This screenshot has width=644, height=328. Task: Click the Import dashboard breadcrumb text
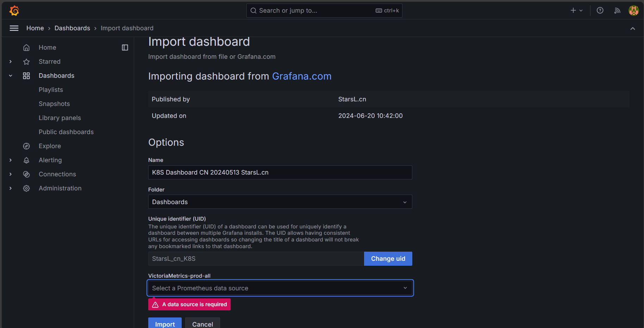127,28
